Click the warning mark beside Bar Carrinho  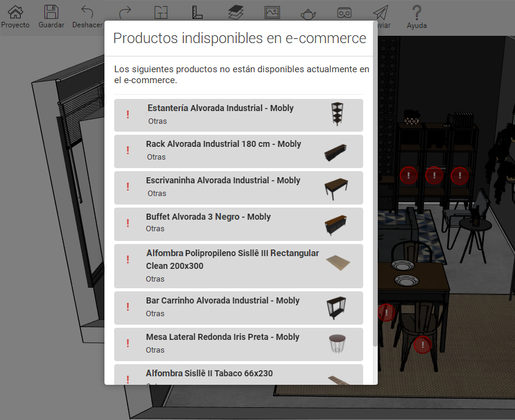click(128, 307)
